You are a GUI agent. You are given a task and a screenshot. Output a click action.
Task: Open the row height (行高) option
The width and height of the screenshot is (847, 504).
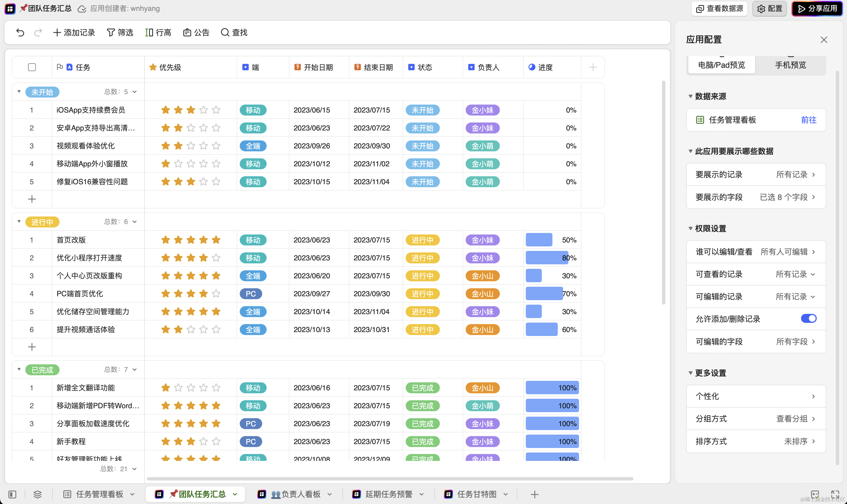(158, 32)
